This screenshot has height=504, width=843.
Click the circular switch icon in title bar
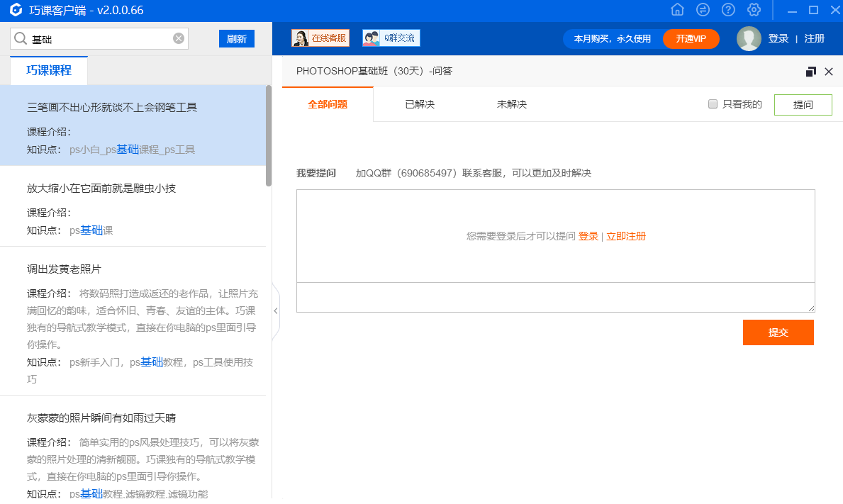703,10
